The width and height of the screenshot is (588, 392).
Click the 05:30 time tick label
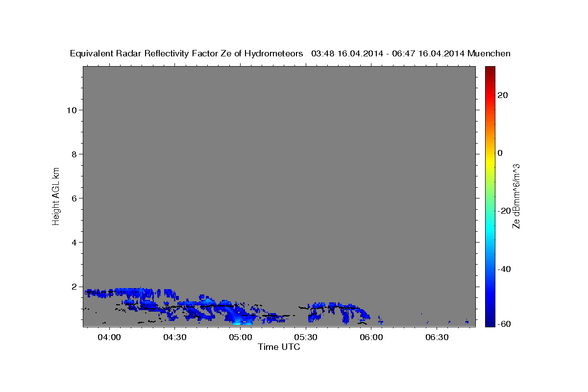coord(306,337)
